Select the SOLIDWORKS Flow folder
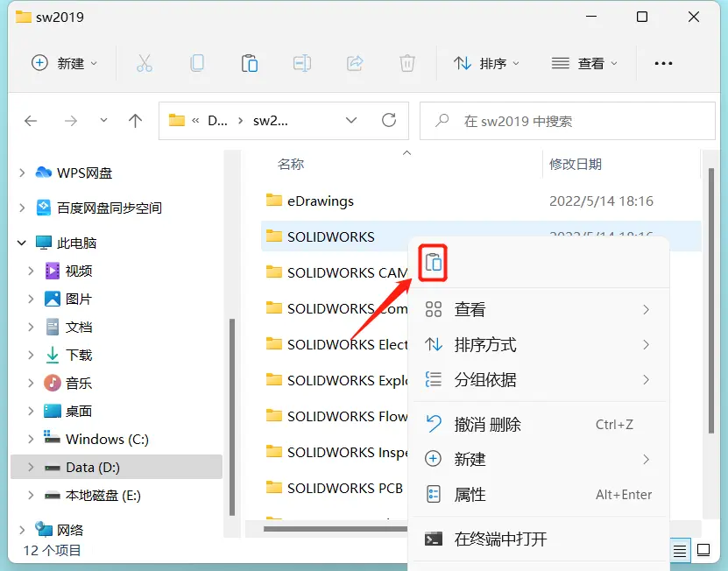This screenshot has width=728, height=571. pyautogui.click(x=337, y=416)
